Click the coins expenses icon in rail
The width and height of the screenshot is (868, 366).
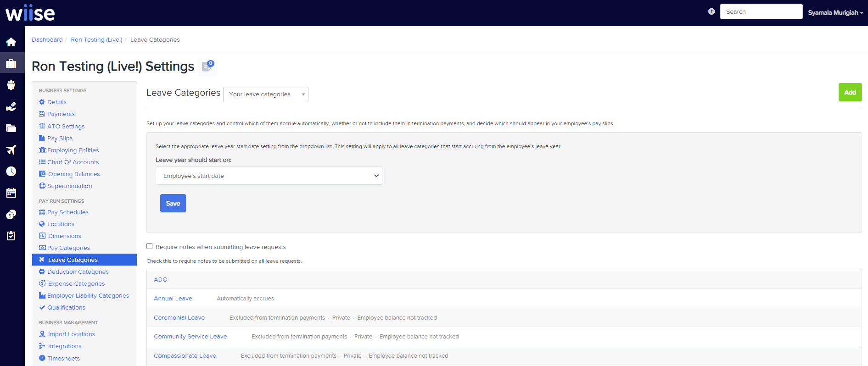point(11,214)
